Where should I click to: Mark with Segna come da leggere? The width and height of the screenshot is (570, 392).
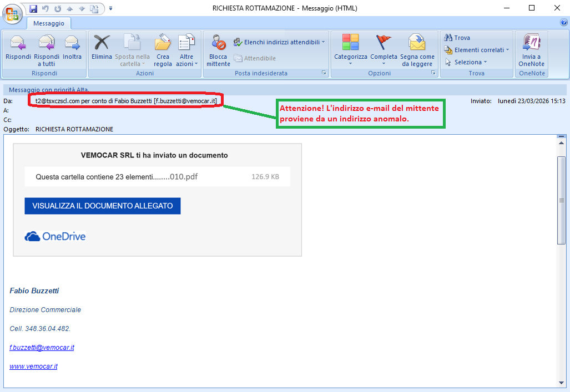click(x=417, y=50)
